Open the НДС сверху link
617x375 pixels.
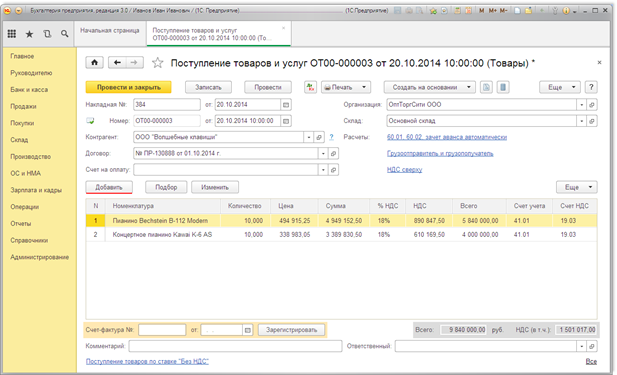pos(405,170)
